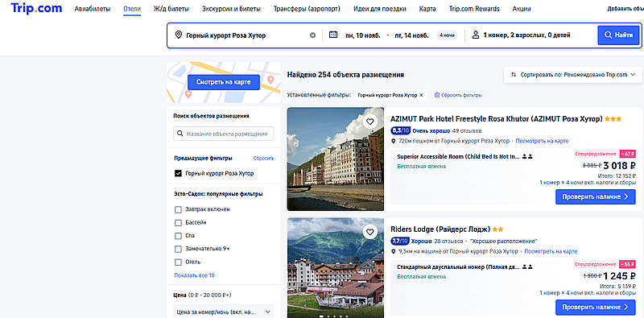Clear the destination with the X icon

coord(312,35)
